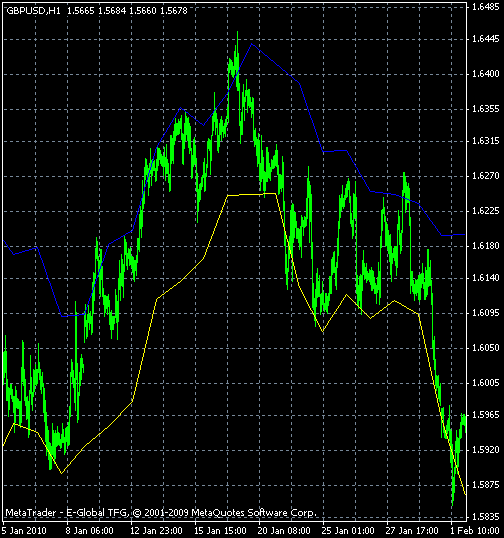Click the 1.6400 price axis label
The height and width of the screenshot is (538, 504).
point(485,74)
